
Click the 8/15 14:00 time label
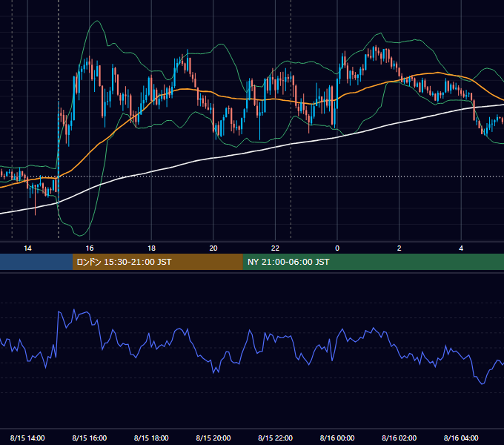pyautogui.click(x=27, y=438)
